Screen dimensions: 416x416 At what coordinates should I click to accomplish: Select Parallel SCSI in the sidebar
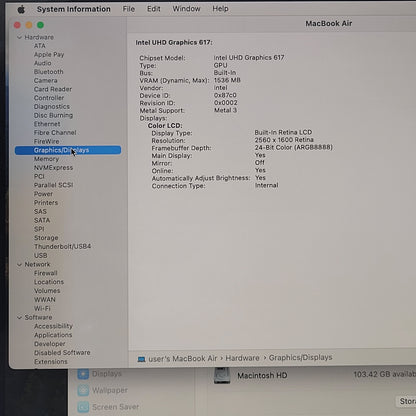(x=53, y=185)
